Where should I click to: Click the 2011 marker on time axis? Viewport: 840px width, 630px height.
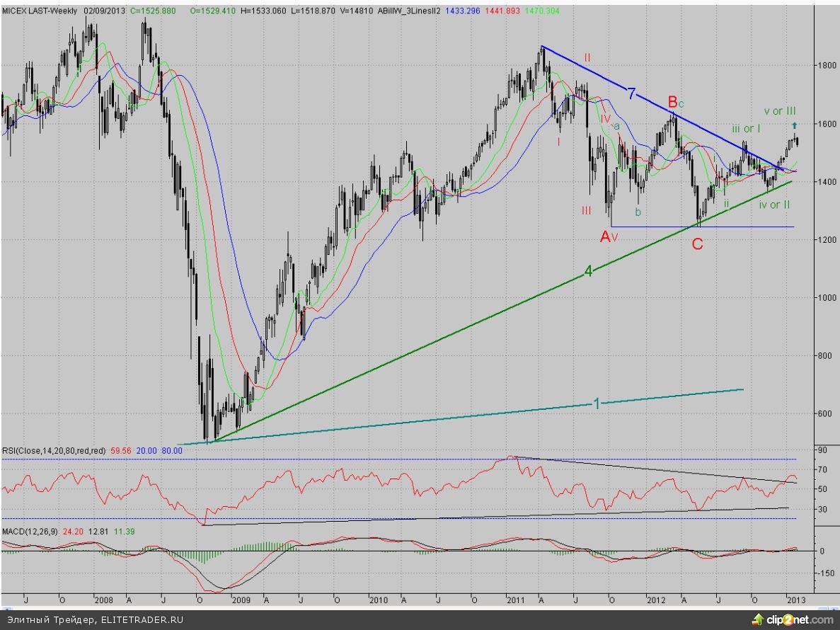click(515, 600)
